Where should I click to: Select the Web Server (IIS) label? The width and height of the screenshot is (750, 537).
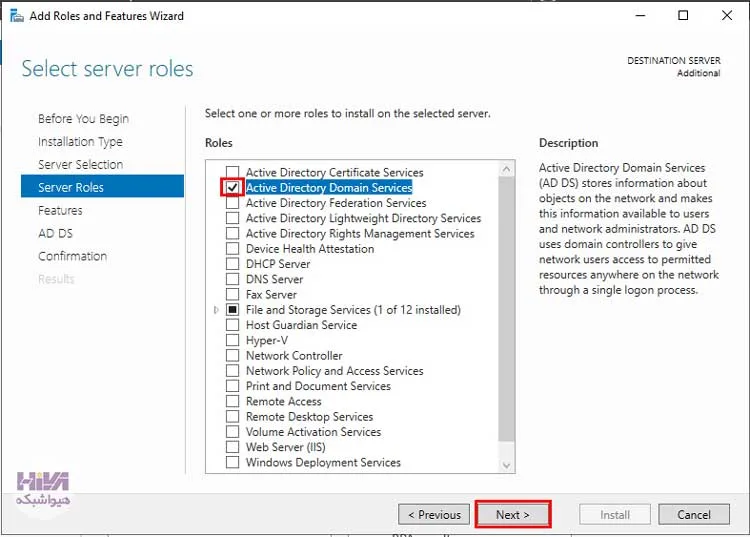tap(286, 447)
